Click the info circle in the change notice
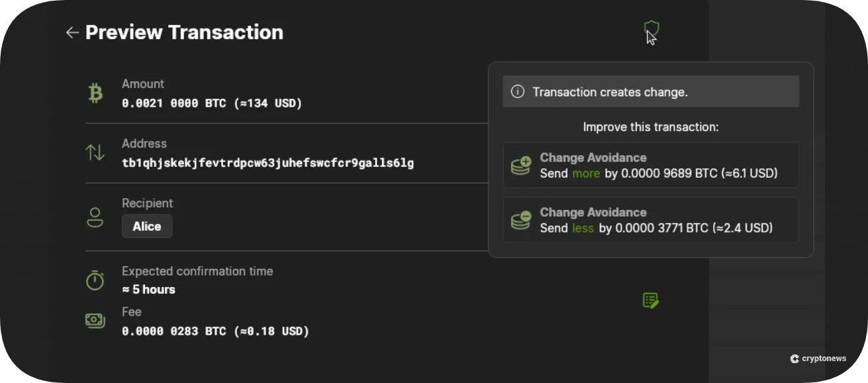The image size is (868, 383). click(517, 91)
